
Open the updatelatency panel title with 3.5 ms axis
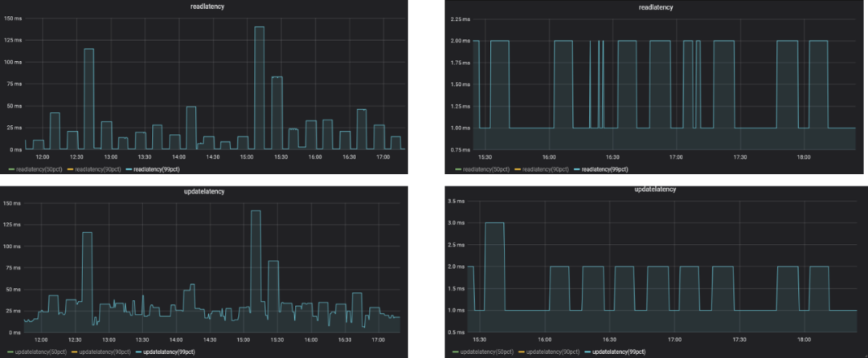[x=656, y=189]
